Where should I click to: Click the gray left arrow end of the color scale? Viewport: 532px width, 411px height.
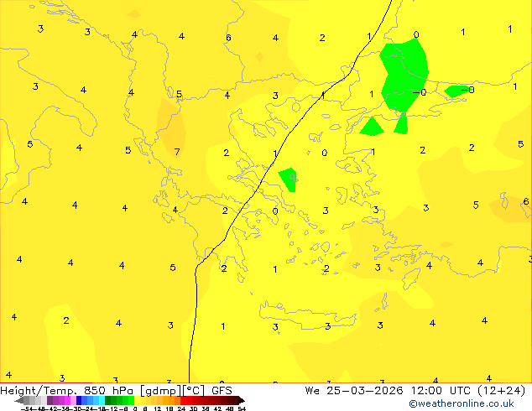click(19, 401)
